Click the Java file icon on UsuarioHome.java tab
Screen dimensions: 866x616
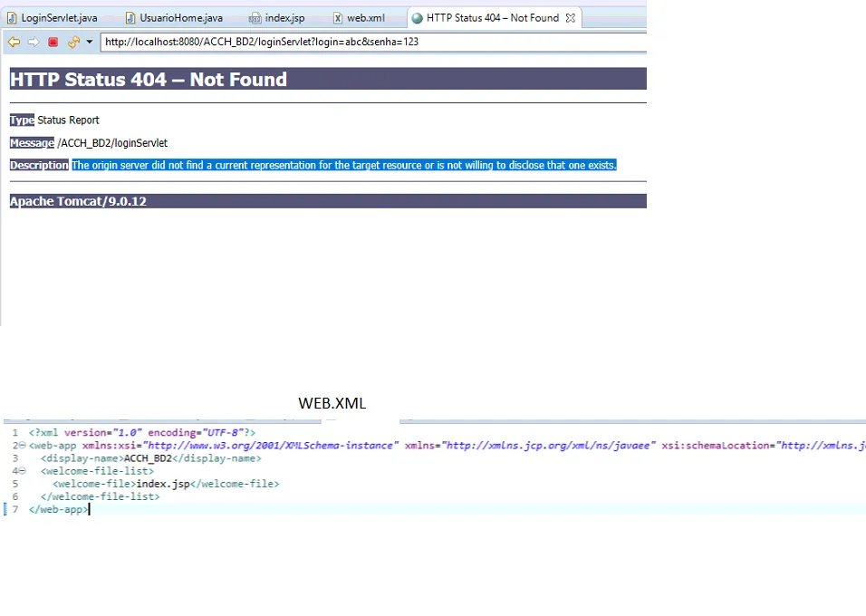(130, 18)
